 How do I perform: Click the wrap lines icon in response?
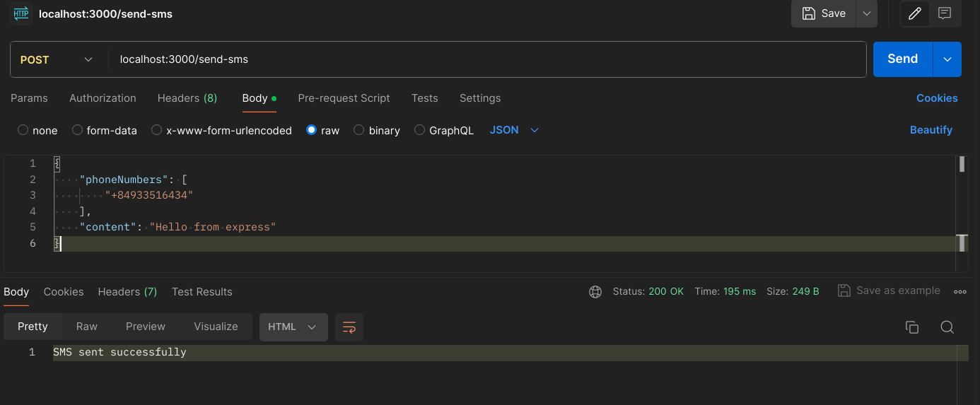[349, 327]
